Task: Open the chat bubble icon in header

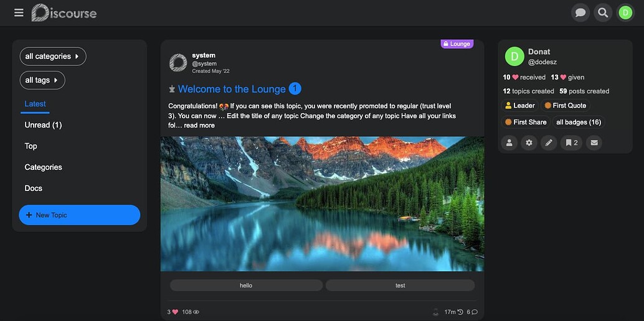Action: (580, 12)
